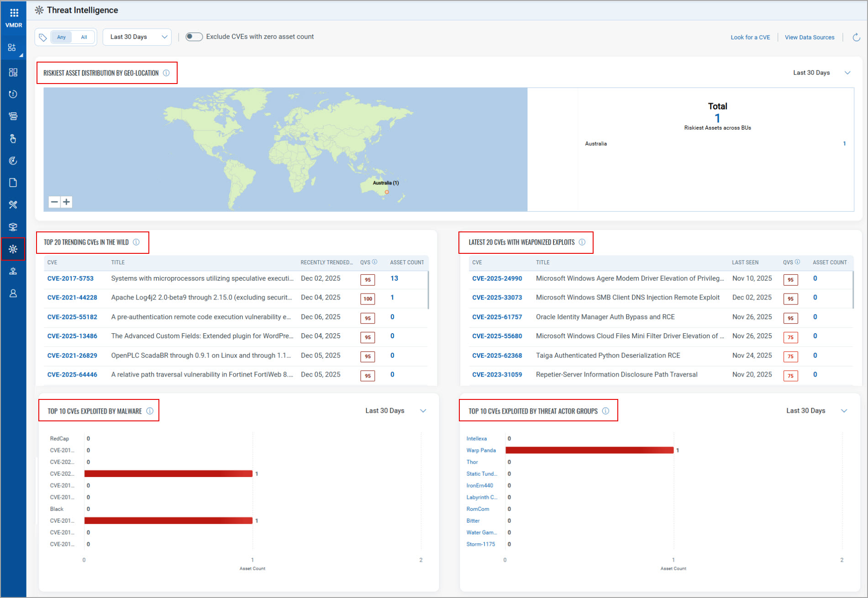Zoom out of the map with minus button
868x598 pixels.
(x=54, y=202)
